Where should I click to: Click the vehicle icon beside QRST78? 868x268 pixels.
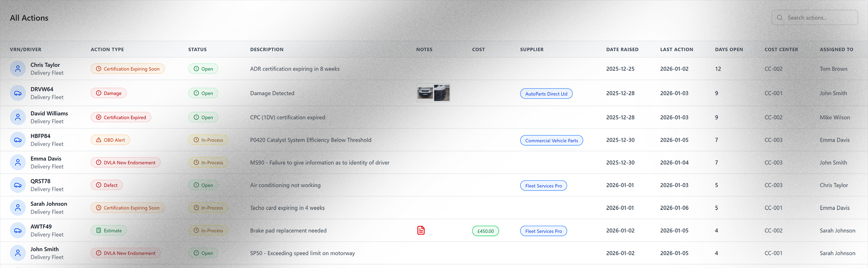[x=18, y=185]
